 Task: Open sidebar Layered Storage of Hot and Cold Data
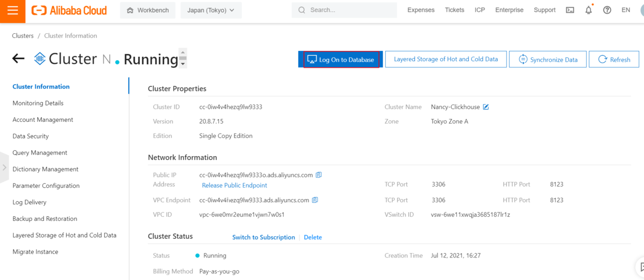tap(64, 235)
